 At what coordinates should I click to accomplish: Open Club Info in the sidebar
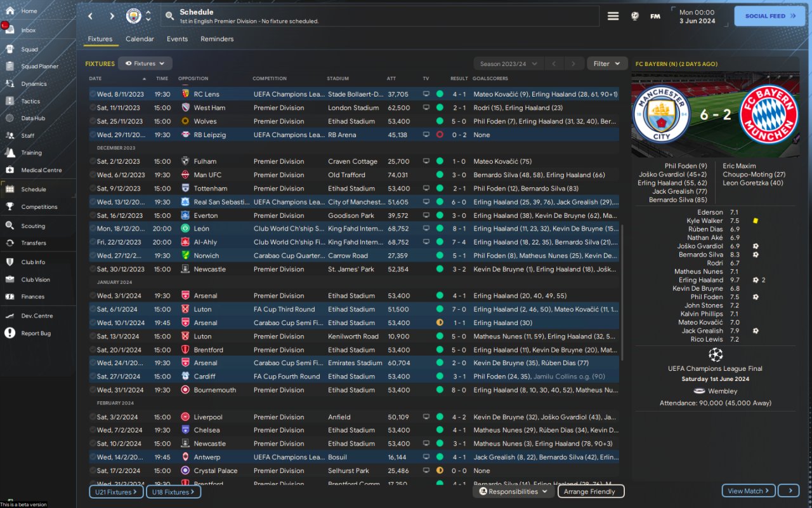[x=33, y=262]
